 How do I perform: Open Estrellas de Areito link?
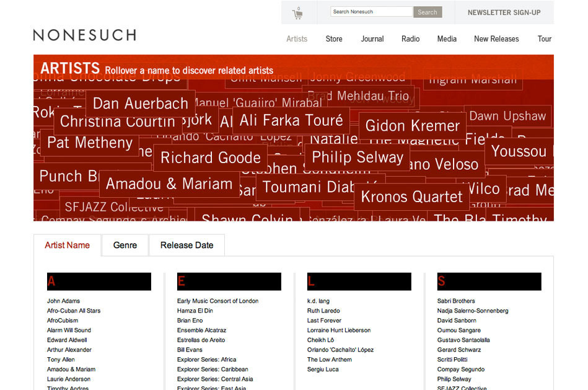[201, 340]
